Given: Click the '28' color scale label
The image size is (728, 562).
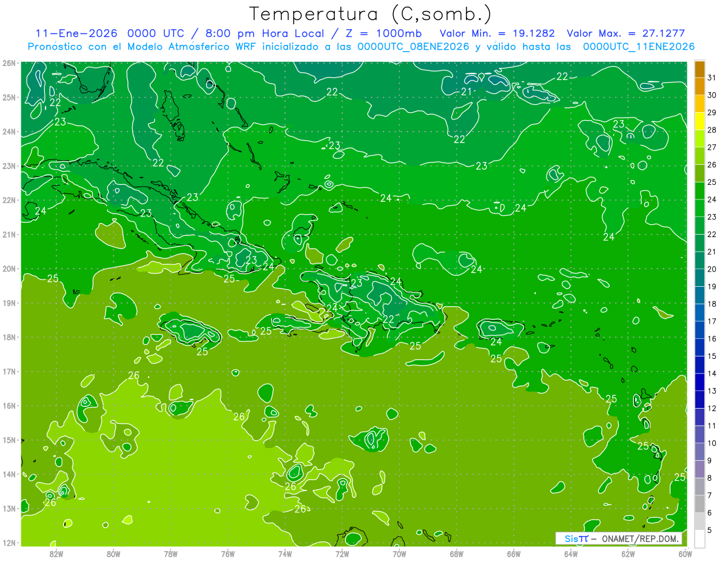Looking at the screenshot, I should [x=712, y=130].
